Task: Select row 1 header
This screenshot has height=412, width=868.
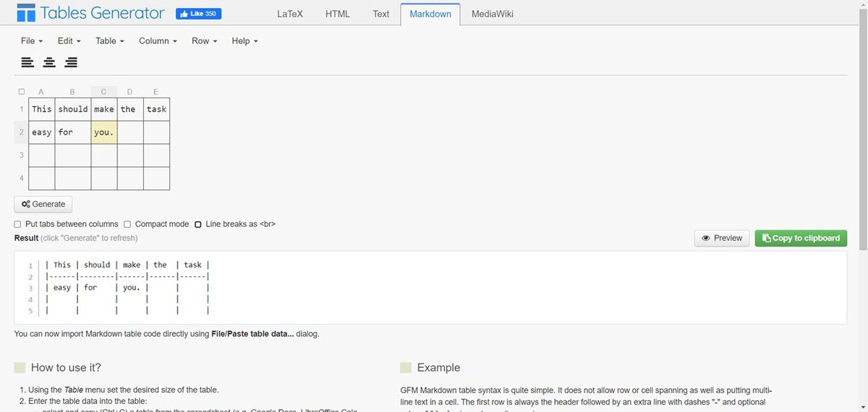Action: [x=22, y=109]
